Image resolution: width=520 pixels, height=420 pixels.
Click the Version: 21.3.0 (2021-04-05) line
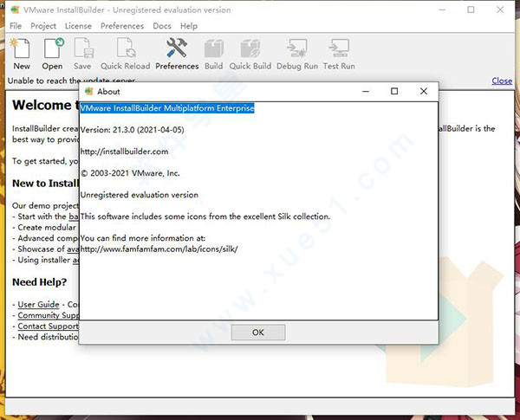(x=133, y=130)
